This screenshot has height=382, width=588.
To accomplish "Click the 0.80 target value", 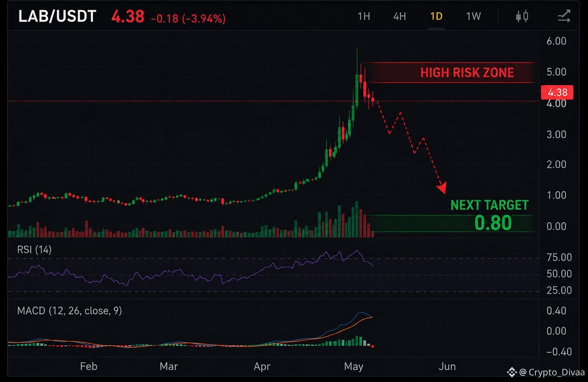I will [x=493, y=223].
